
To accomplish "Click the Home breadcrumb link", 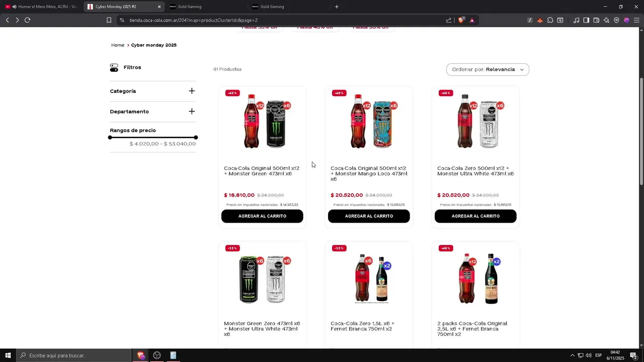I will coord(118,45).
